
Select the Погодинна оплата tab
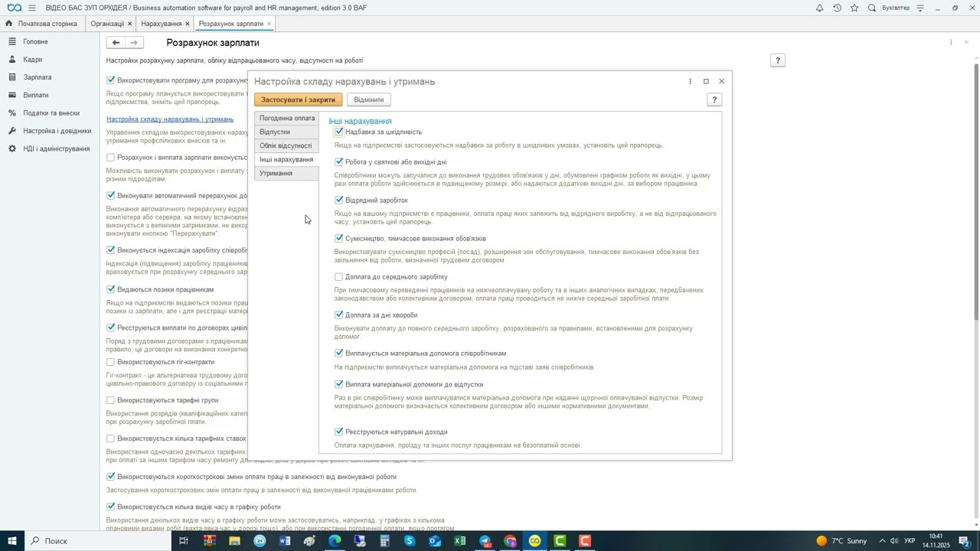point(287,118)
